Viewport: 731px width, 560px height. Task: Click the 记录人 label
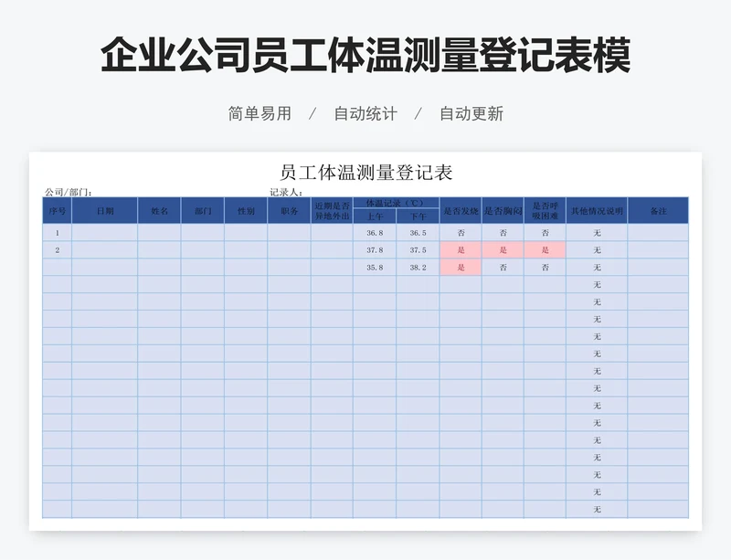point(286,192)
